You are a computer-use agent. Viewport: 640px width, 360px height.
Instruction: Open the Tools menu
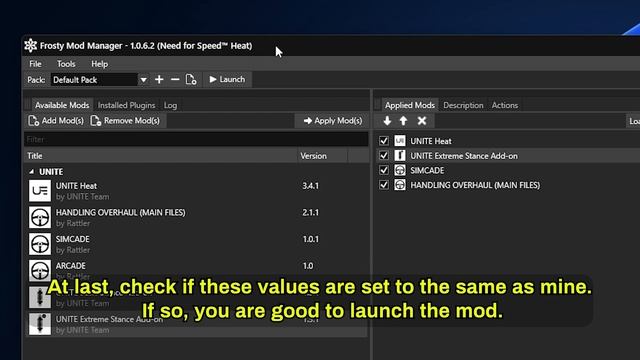point(66,64)
